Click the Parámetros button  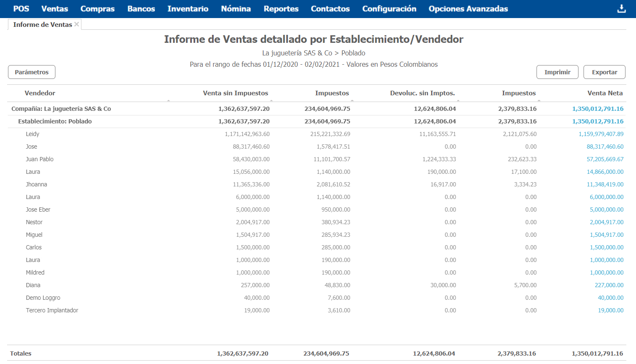(x=31, y=72)
